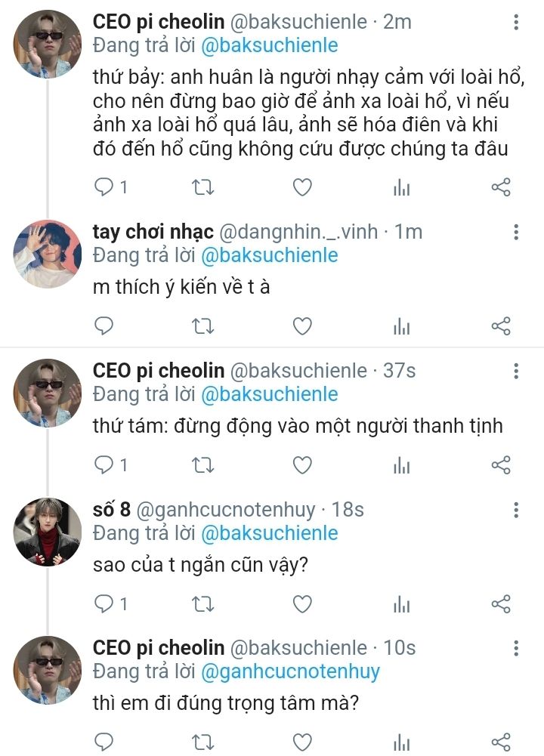
Task: Like the 'thứ bảy: anh huân' tweet
Action: click(302, 187)
